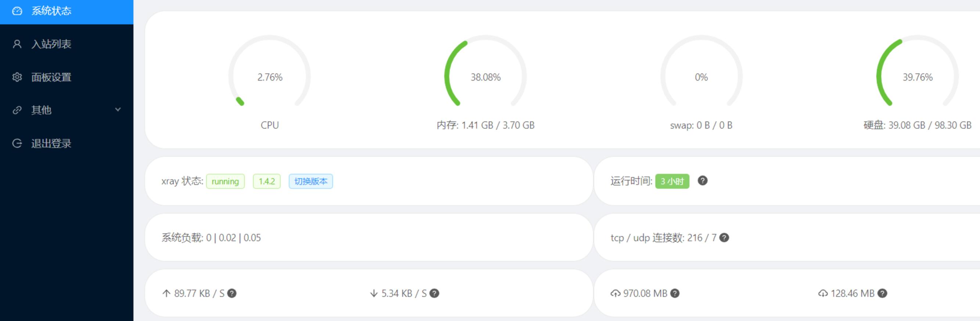Screen dimensions: 980x321
Task: Click the help icon beside 970.08 MB total upload
Action: click(675, 293)
